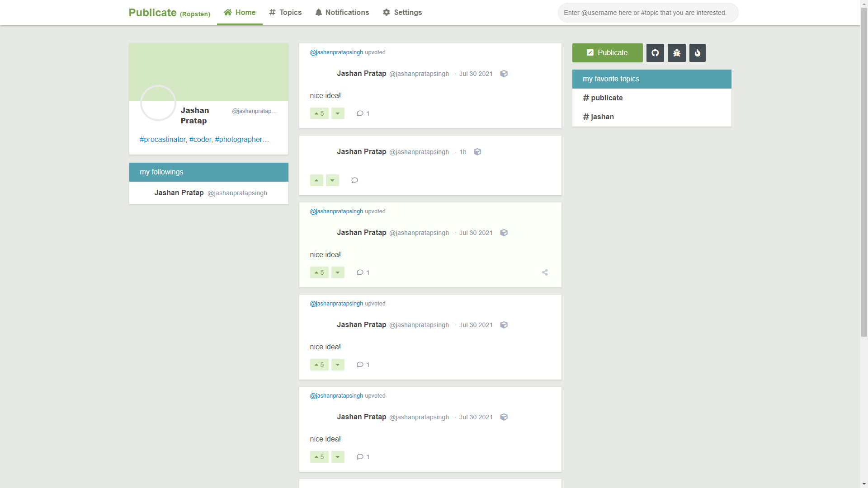Switch to the Topics tab
Image resolution: width=868 pixels, height=488 pixels.
(285, 12)
